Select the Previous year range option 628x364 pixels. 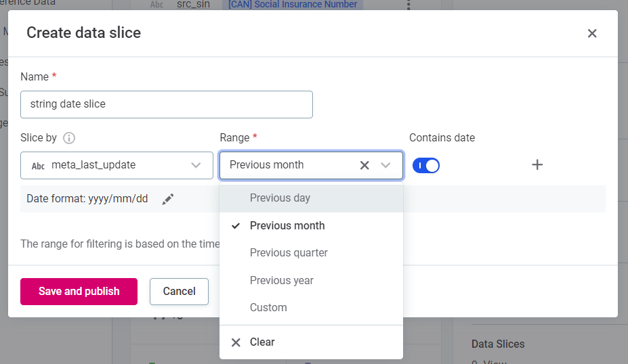tap(281, 280)
